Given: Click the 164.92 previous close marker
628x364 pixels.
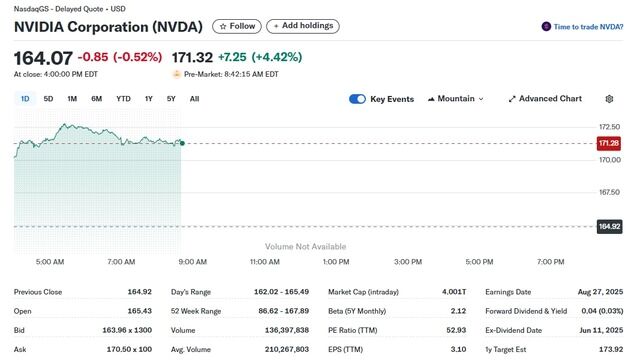Looking at the screenshot, I should tap(609, 227).
